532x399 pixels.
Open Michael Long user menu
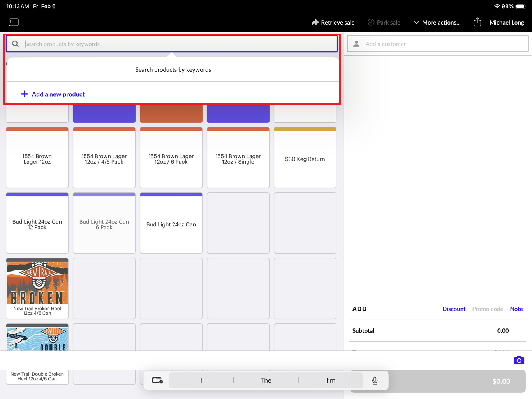click(x=507, y=22)
